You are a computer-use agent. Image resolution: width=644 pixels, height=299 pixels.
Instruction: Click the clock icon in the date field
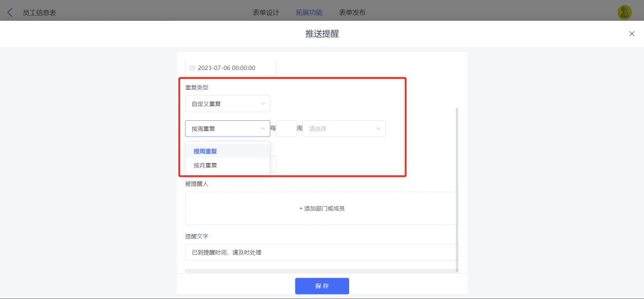coord(192,68)
